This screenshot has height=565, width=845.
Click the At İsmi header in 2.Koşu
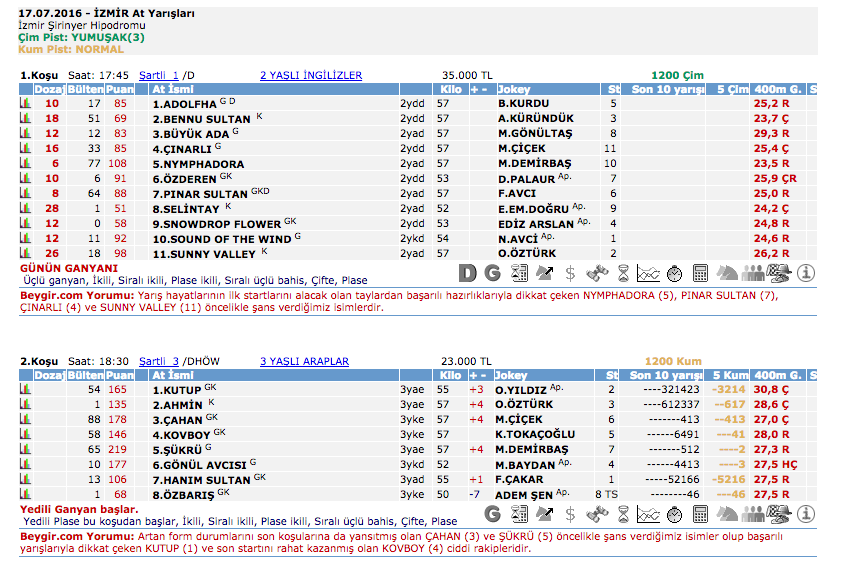tap(172, 375)
